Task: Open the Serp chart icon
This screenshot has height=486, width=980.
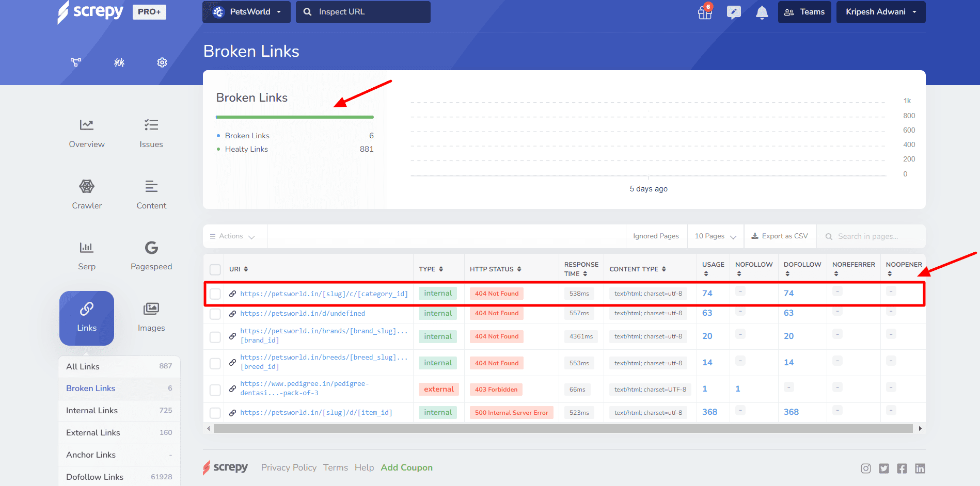Action: click(87, 248)
